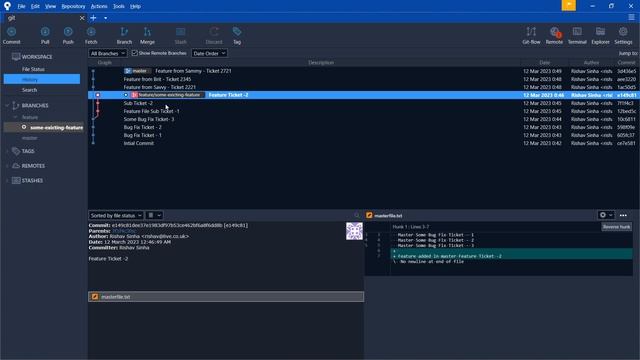640x360 pixels.
Task: Open the File menu
Action: (x=21, y=6)
